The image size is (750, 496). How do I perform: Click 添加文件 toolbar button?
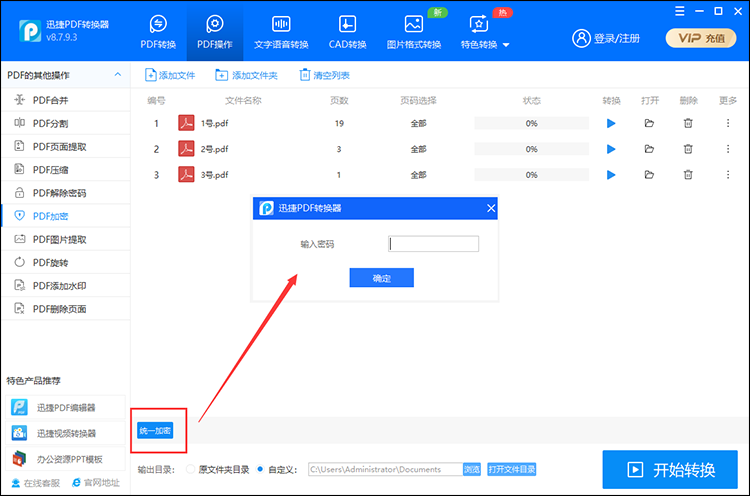tap(170, 75)
